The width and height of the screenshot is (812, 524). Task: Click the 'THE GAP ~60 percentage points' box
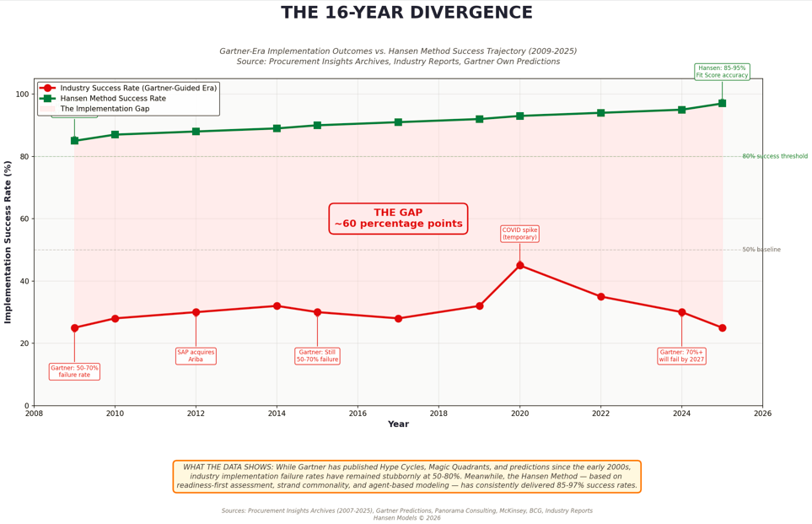(x=398, y=219)
